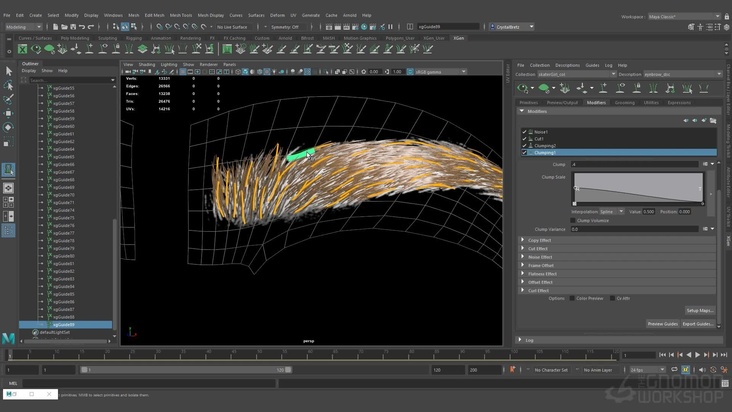Select the arrow Select tool in the toolbox
The height and width of the screenshot is (412, 732).
(x=9, y=71)
